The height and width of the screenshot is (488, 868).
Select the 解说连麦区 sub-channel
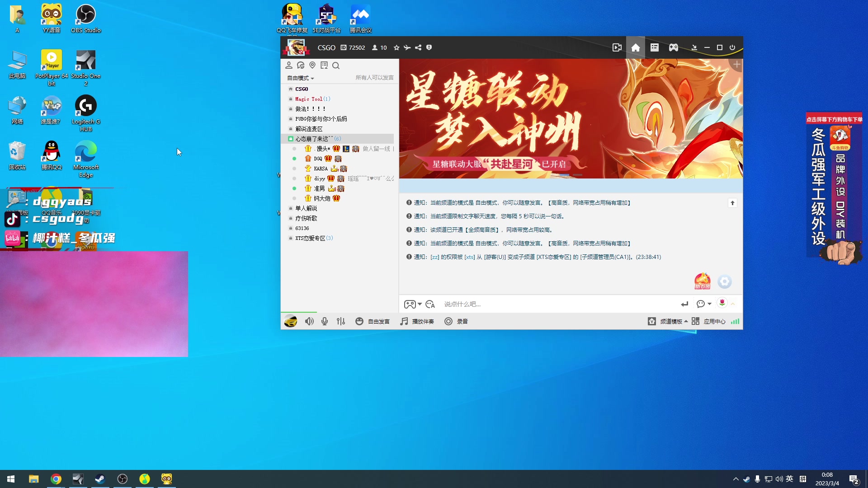point(309,129)
